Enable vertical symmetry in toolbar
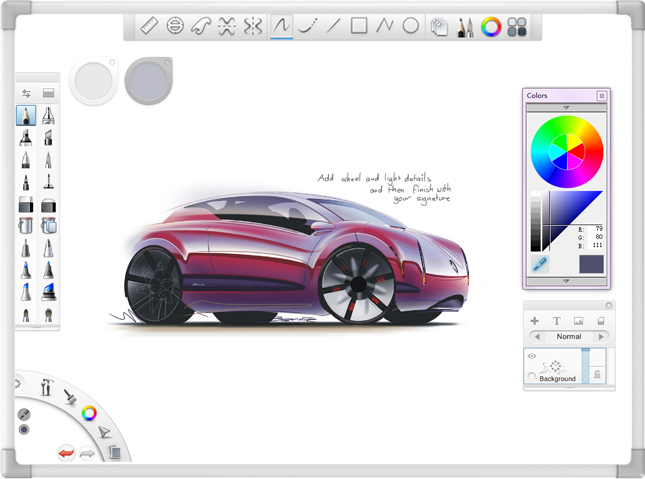Image resolution: width=645 pixels, height=479 pixels. 253,26
